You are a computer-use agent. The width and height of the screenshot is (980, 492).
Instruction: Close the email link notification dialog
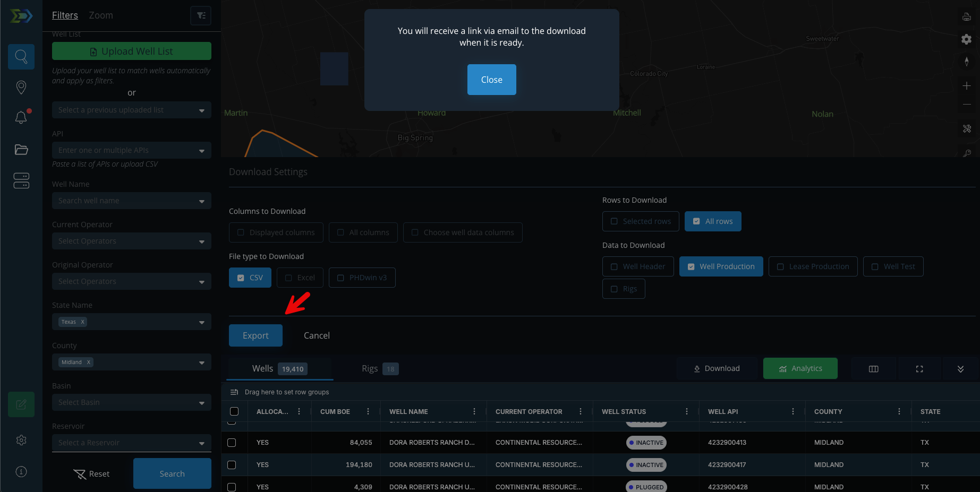[x=491, y=80]
